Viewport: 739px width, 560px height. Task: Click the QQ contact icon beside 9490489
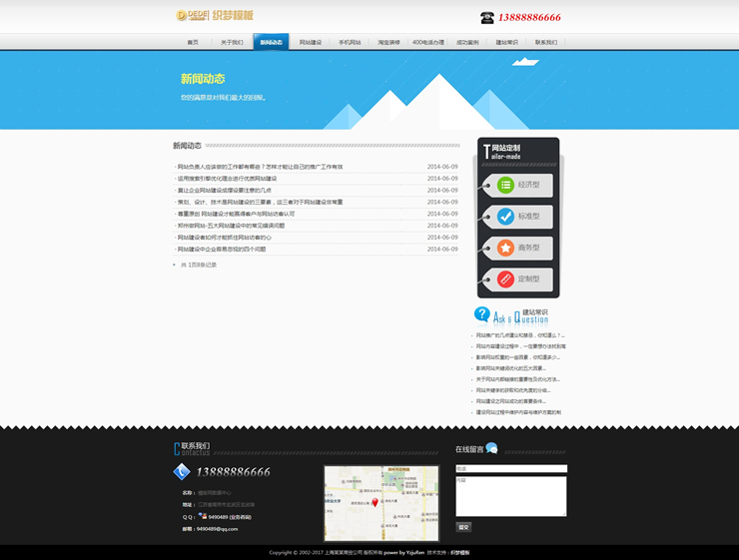[202, 517]
